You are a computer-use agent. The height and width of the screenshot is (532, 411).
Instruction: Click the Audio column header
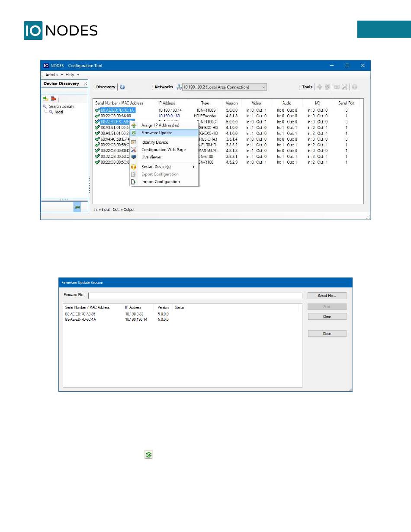287,103
